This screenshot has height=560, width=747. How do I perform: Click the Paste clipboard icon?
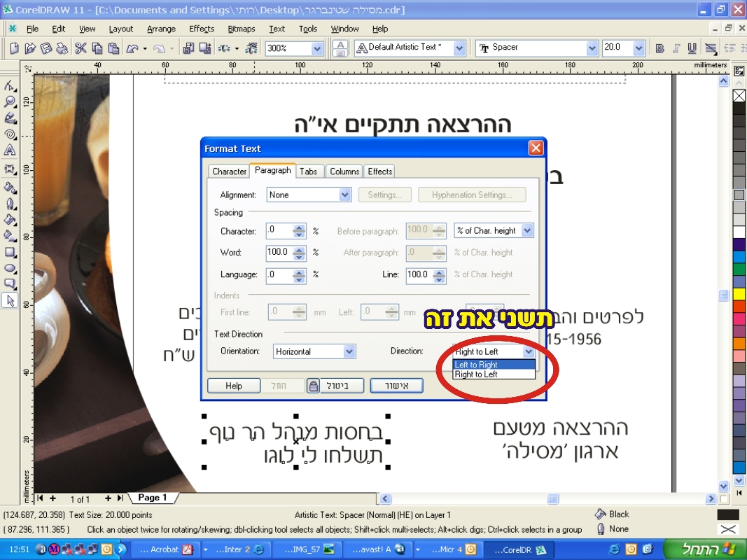point(113,48)
